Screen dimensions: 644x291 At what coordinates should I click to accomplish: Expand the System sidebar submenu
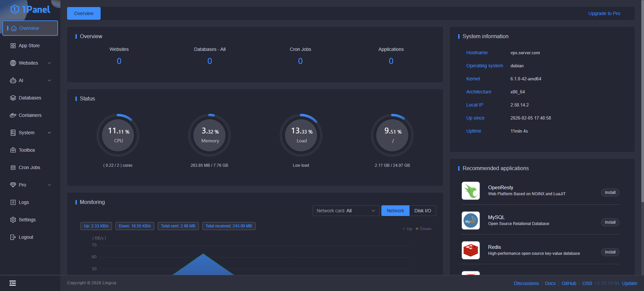tap(49, 133)
